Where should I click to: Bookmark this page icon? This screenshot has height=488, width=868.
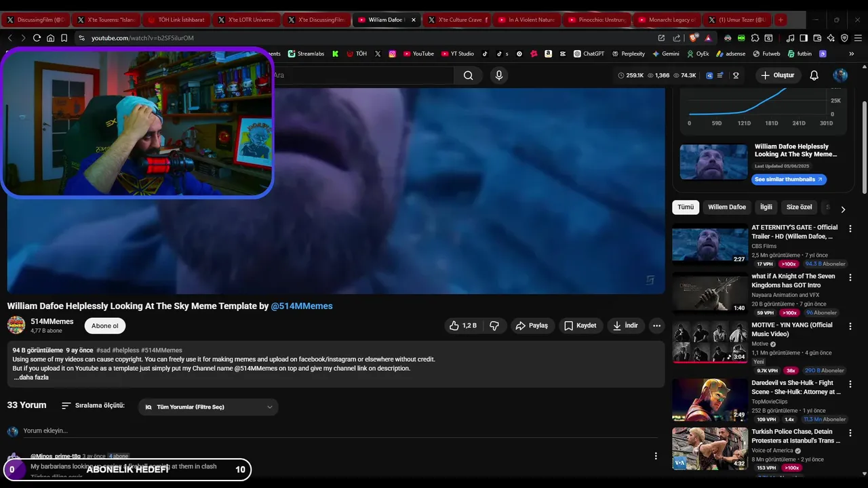pyautogui.click(x=64, y=38)
